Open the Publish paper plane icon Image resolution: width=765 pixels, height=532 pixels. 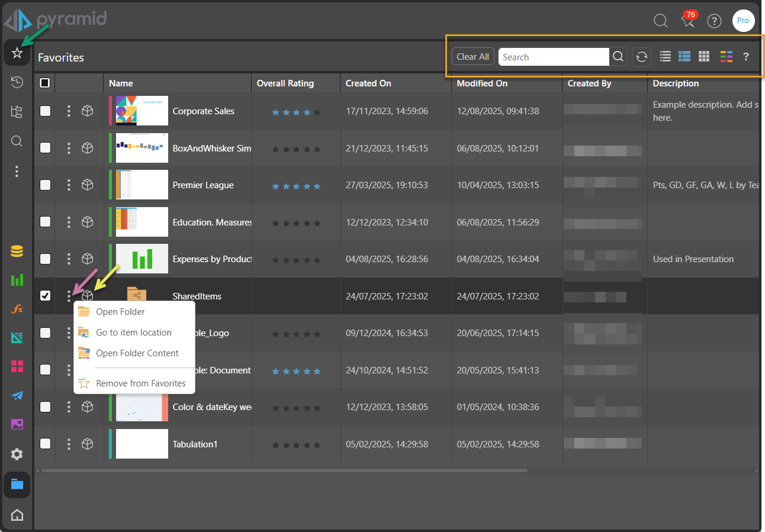point(17,395)
